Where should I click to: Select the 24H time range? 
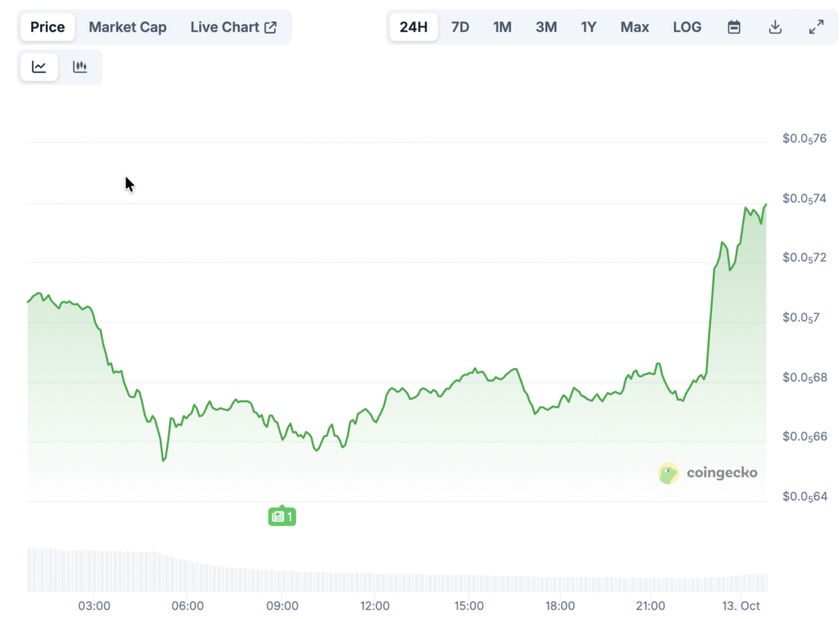tap(413, 27)
